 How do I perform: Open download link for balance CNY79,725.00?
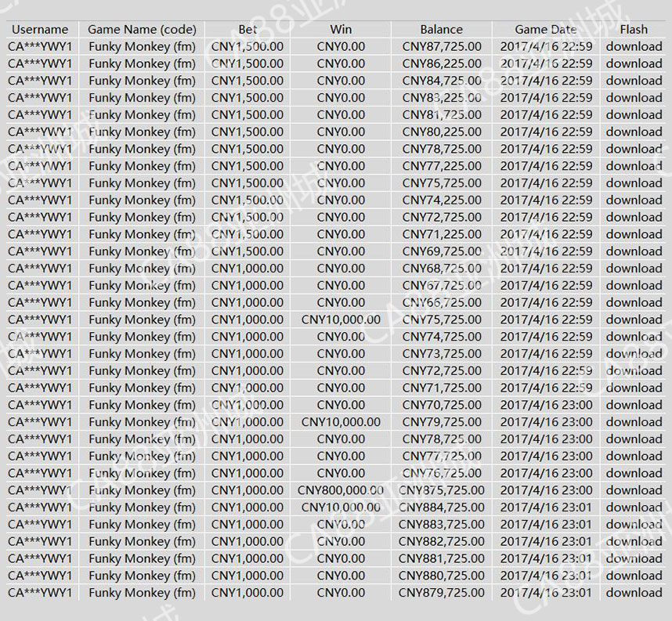point(634,422)
